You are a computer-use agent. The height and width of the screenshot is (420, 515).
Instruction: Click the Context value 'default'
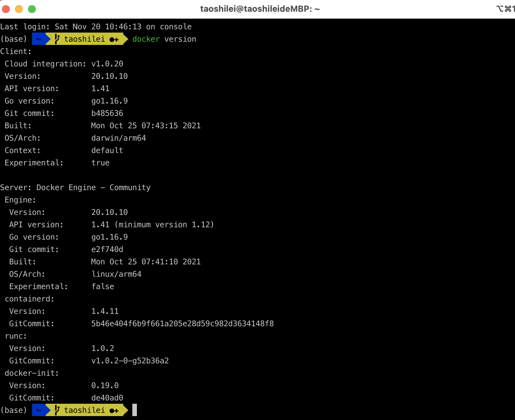click(x=107, y=150)
